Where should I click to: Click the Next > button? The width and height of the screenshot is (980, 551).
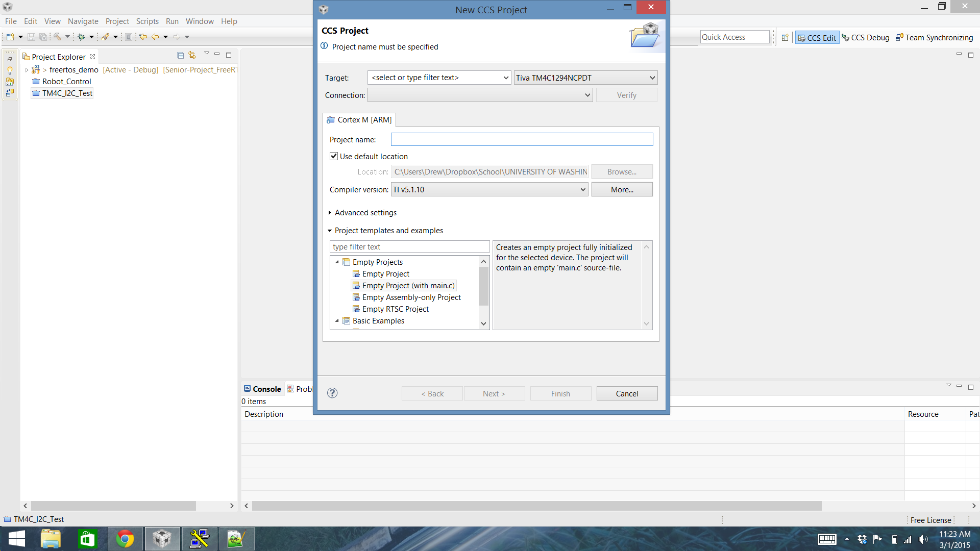point(494,393)
